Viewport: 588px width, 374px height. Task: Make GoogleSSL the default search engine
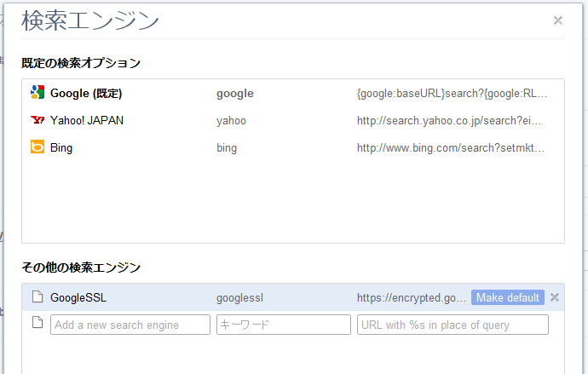pyautogui.click(x=508, y=297)
